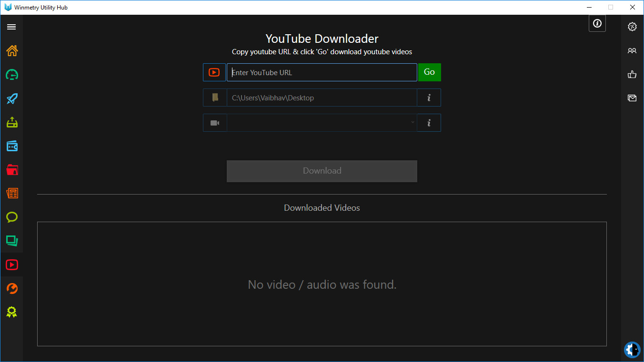The width and height of the screenshot is (644, 362).
Task: Select the red YouTube Downloader sidebar icon
Action: [12, 265]
